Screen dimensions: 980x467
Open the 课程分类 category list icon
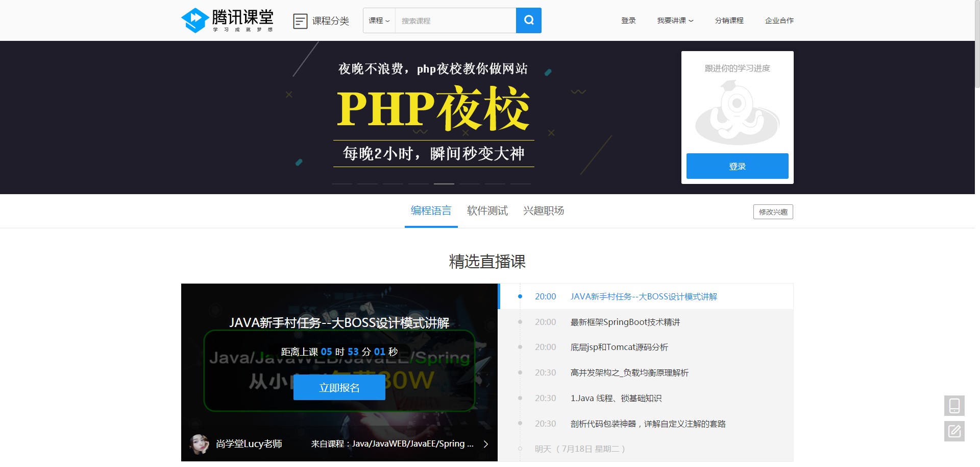[300, 20]
